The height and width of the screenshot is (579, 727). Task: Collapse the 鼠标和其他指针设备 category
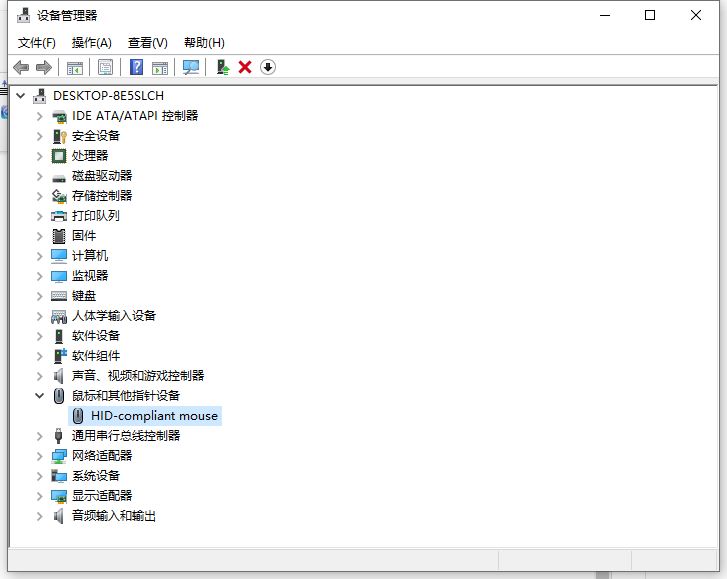point(40,396)
